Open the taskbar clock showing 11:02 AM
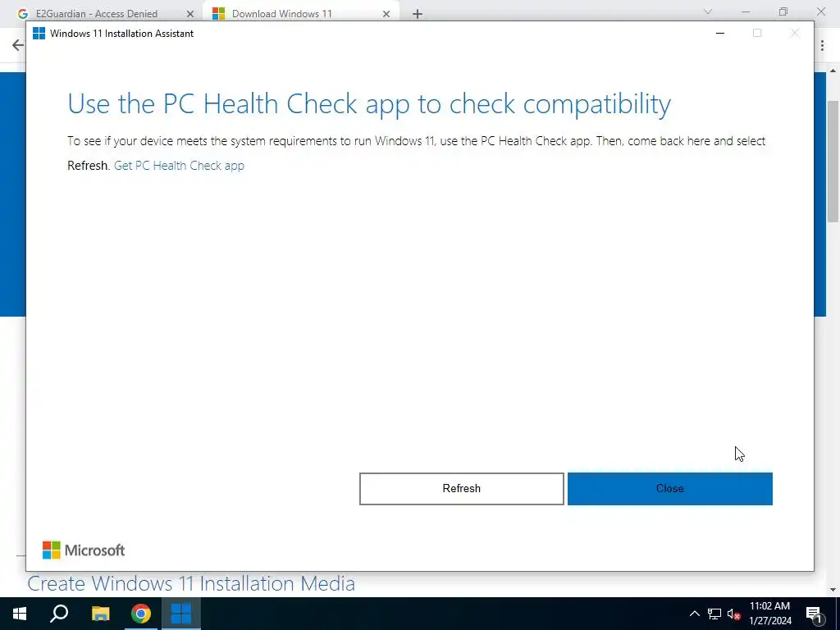The image size is (840, 630). (769, 614)
